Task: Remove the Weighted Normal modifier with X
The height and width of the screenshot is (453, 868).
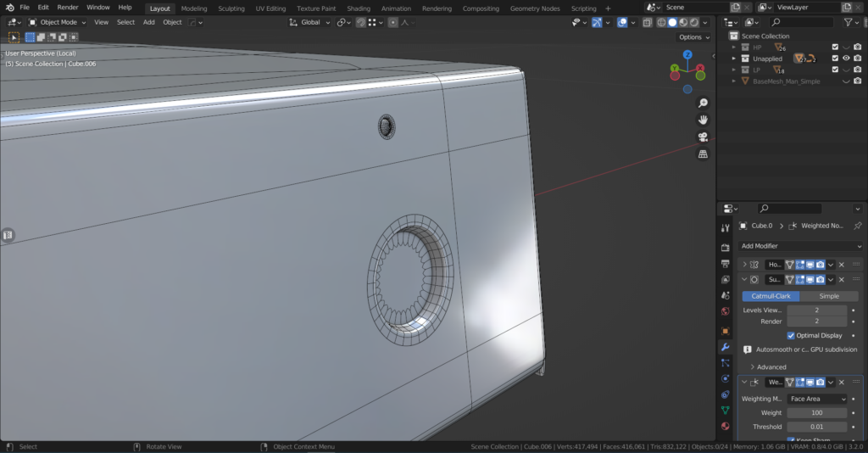Action: tap(842, 383)
